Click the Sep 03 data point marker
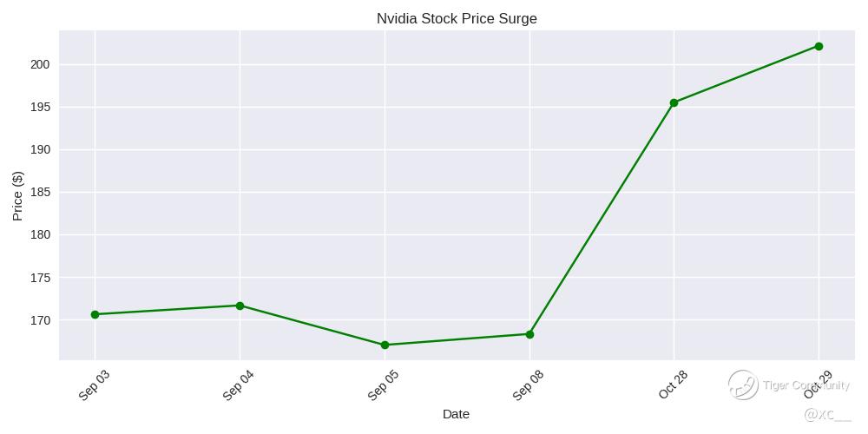 click(95, 314)
